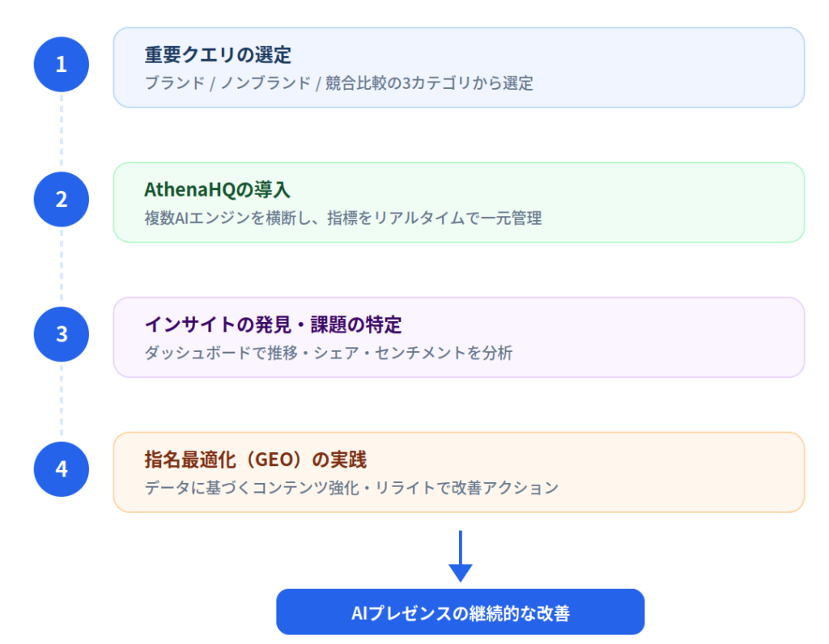
Task: Click the step 4 number circle
Action: [61, 469]
